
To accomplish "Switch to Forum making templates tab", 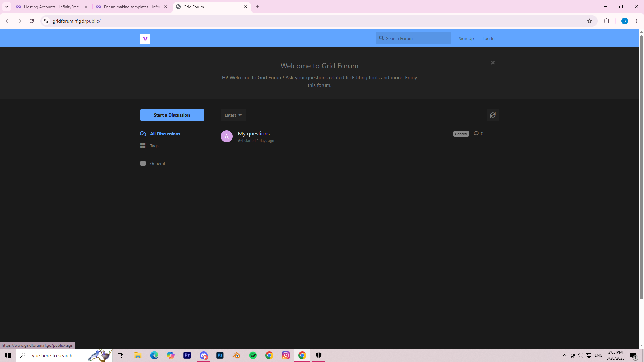I will (x=131, y=7).
